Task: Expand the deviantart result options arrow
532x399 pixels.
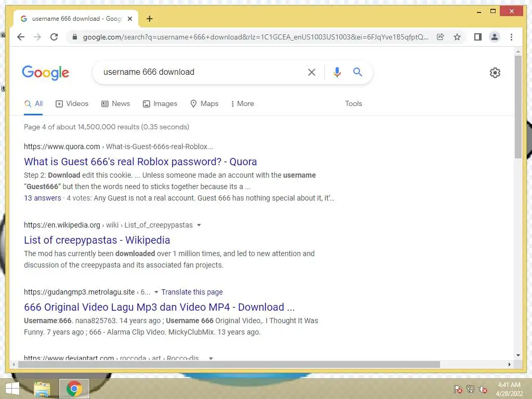Action: pyautogui.click(x=211, y=358)
